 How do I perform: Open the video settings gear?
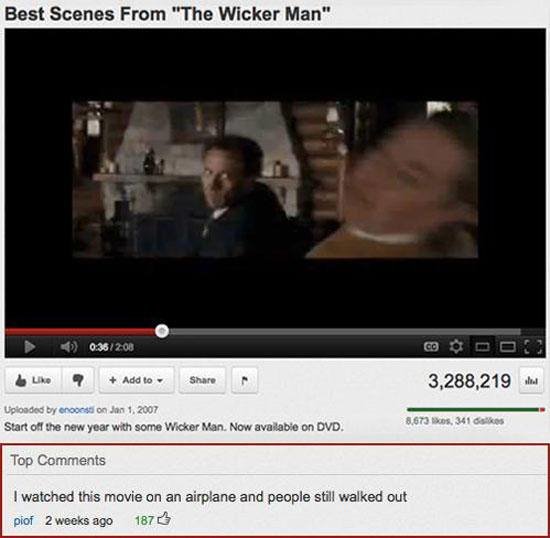click(x=456, y=347)
